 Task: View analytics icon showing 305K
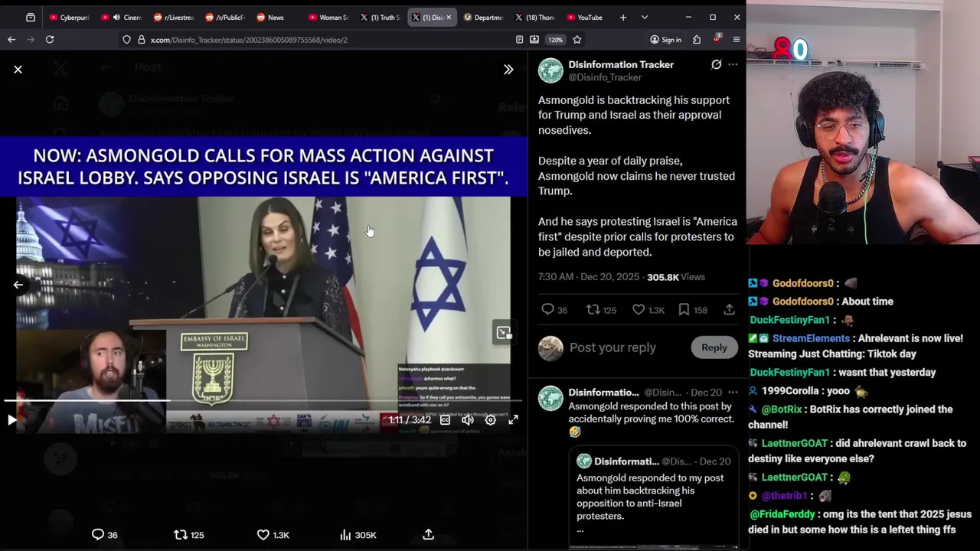click(358, 535)
